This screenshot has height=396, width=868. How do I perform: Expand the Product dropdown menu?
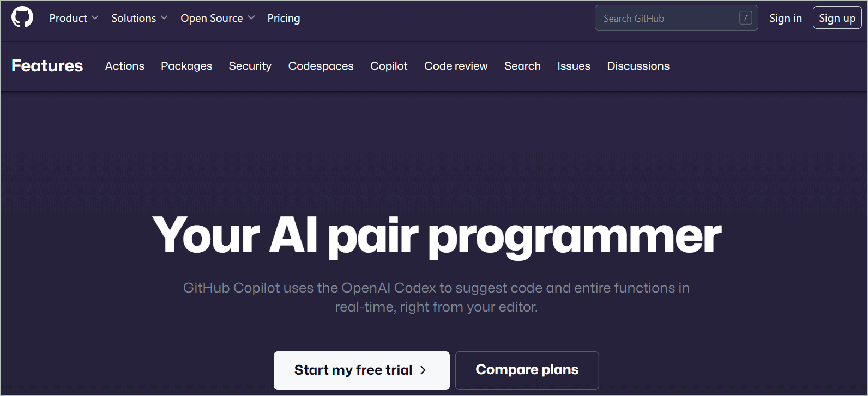click(x=74, y=18)
